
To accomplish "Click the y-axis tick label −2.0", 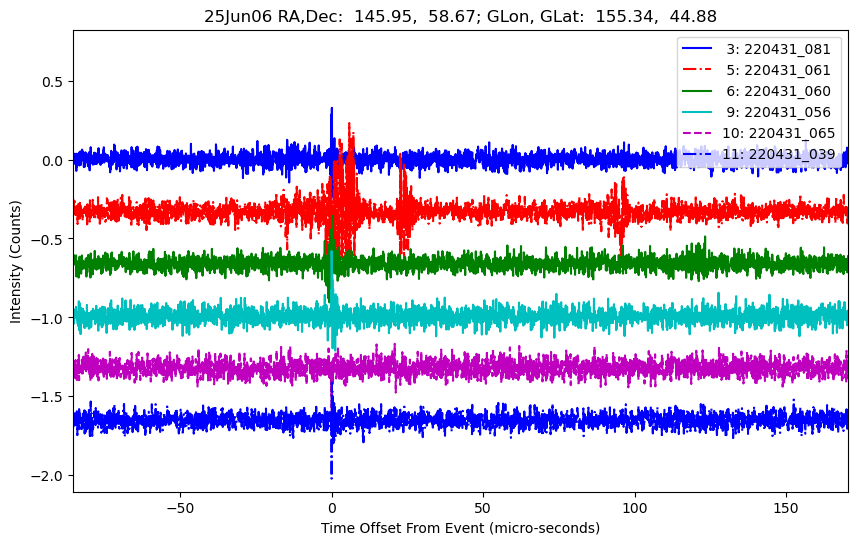I will tap(48, 476).
